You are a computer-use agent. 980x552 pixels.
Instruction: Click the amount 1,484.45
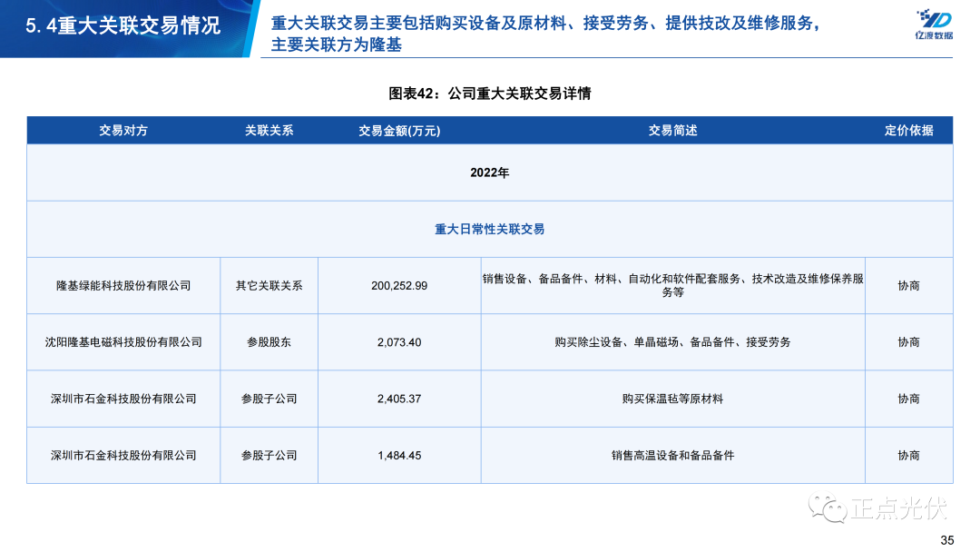point(399,456)
